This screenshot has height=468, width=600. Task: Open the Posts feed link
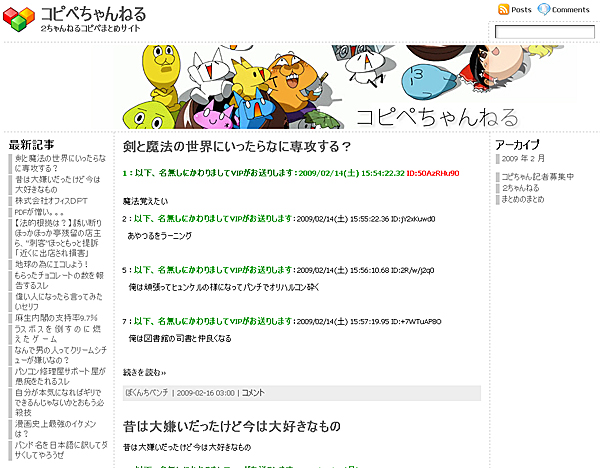(x=521, y=10)
